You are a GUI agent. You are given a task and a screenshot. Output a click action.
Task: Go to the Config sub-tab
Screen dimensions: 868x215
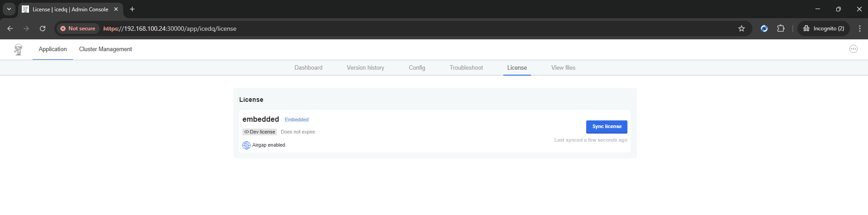[x=417, y=68]
